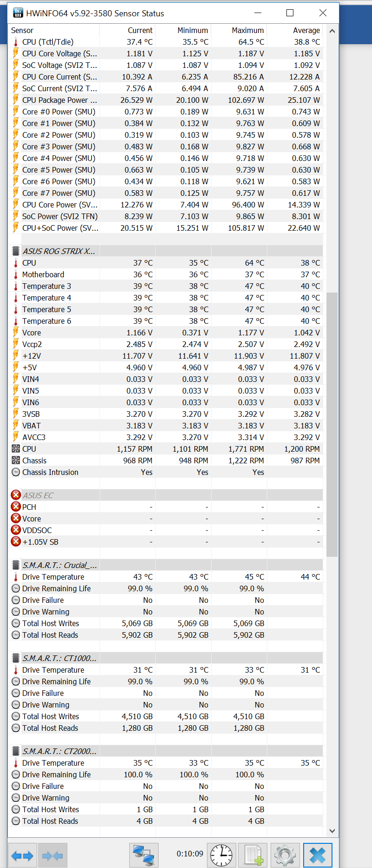Image resolution: width=372 pixels, height=868 pixels.
Task: Click the collapse columns arrows button
Action: pyautogui.click(x=53, y=855)
